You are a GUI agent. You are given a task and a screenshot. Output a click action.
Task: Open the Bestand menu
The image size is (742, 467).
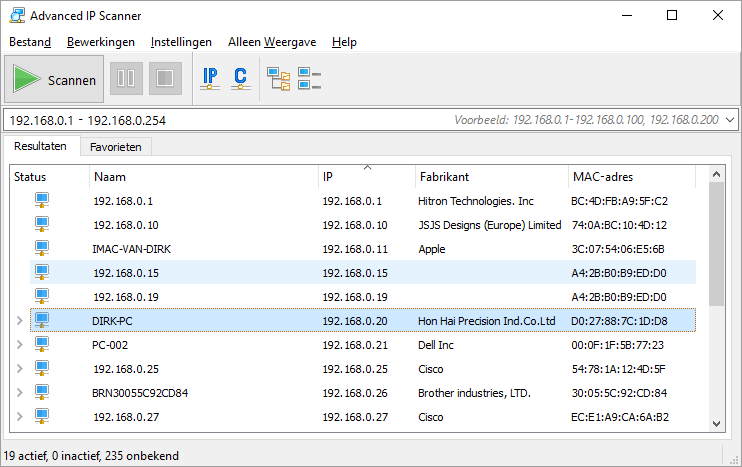(30, 42)
